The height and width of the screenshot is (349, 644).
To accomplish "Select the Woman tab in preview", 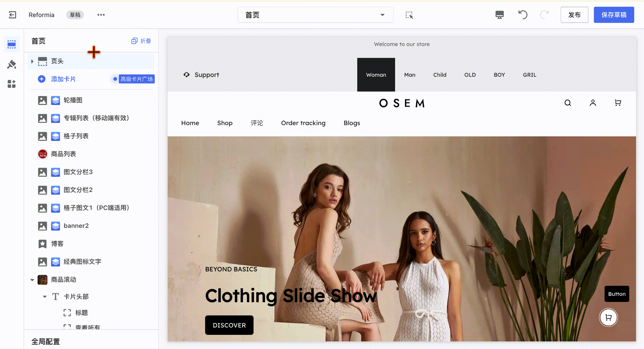I will click(x=376, y=75).
